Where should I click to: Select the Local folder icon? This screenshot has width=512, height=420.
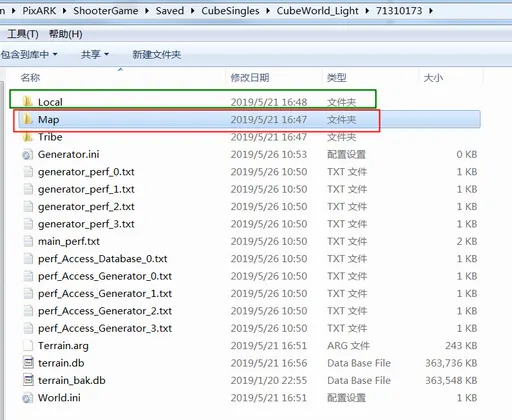coord(28,102)
